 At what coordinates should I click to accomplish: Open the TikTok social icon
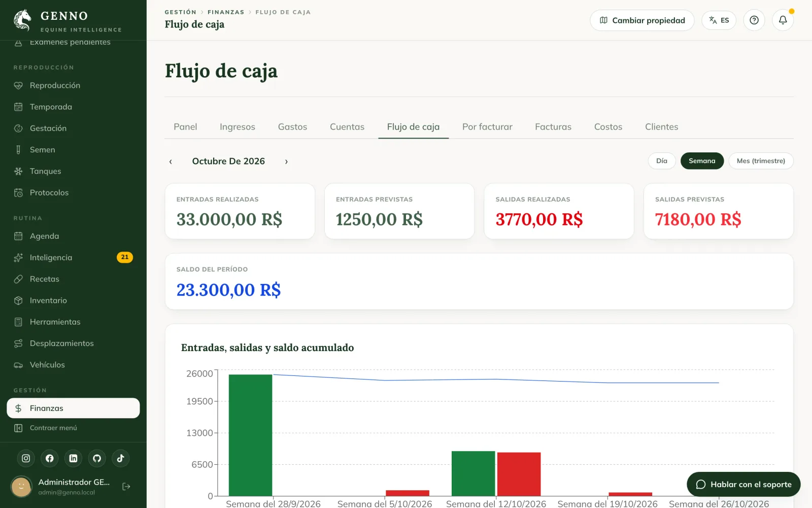[x=121, y=458]
